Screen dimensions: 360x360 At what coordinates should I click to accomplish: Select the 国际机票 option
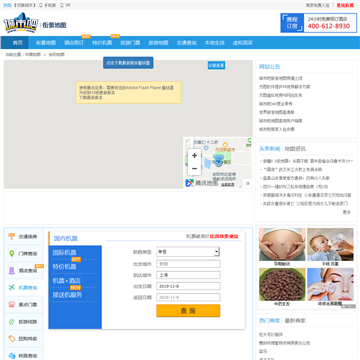click(x=65, y=252)
